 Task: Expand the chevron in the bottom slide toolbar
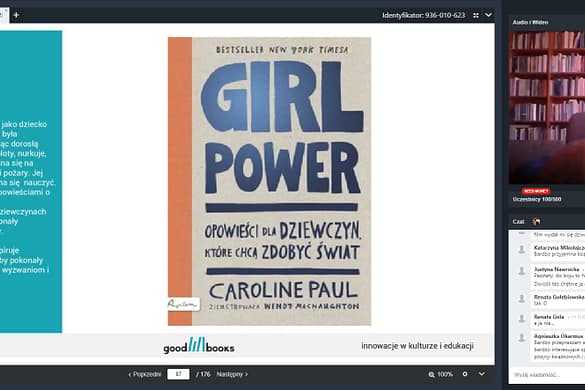point(482,374)
